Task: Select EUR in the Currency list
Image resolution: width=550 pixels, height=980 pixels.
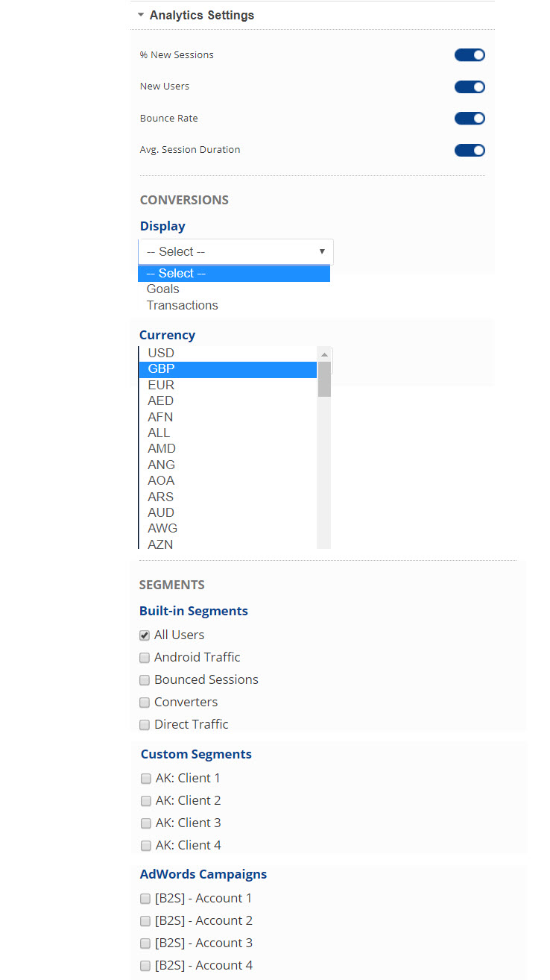Action: click(161, 386)
